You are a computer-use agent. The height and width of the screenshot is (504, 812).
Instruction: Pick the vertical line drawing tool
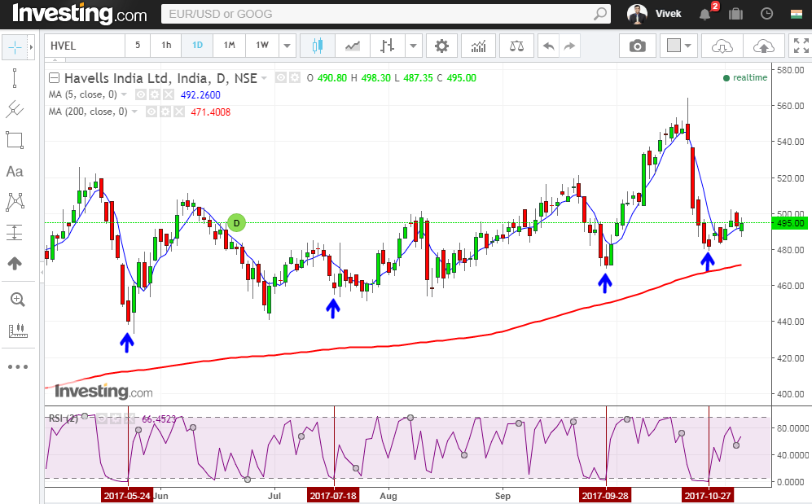(15, 78)
